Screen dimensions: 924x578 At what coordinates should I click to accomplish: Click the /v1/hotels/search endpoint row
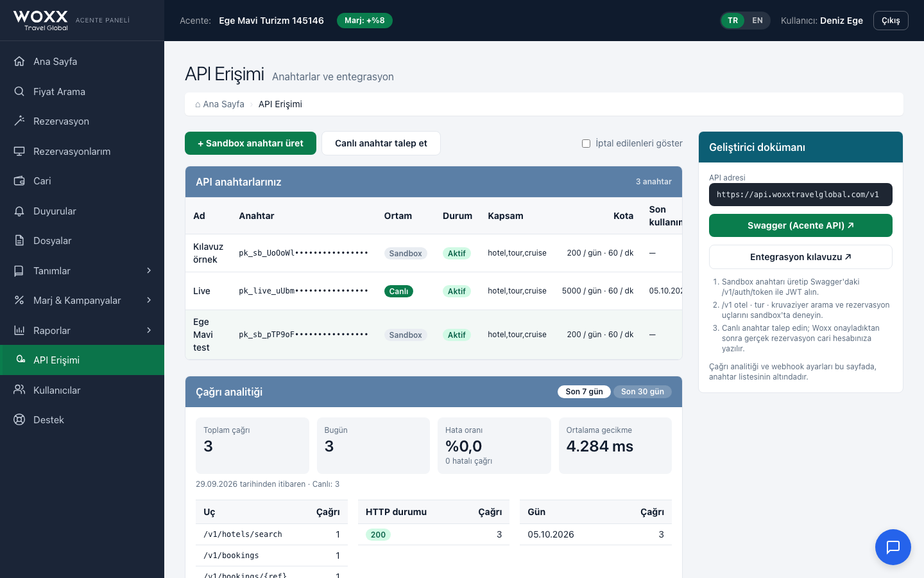[271, 534]
